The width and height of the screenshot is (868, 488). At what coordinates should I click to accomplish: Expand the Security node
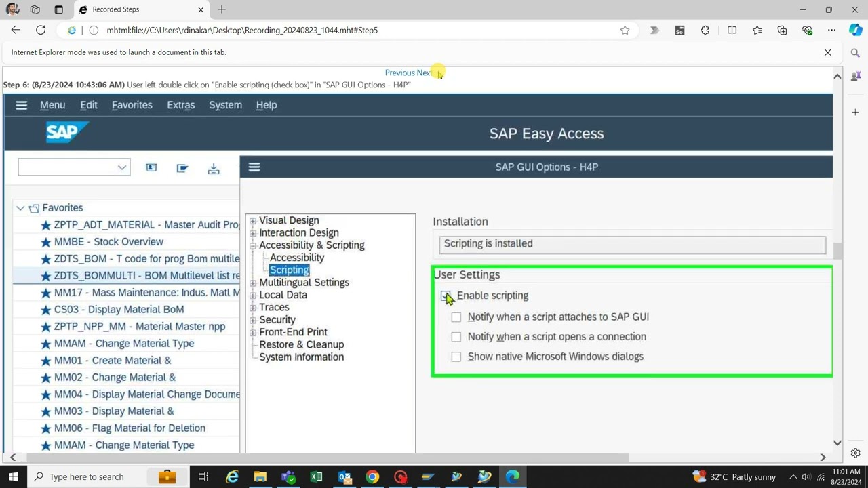(253, 320)
